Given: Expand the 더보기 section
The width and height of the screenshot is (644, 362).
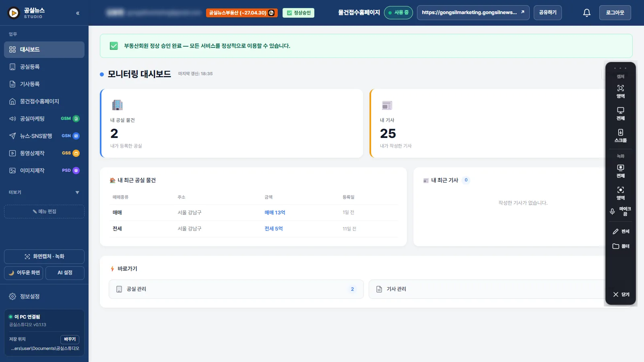Looking at the screenshot, I should coord(44,192).
